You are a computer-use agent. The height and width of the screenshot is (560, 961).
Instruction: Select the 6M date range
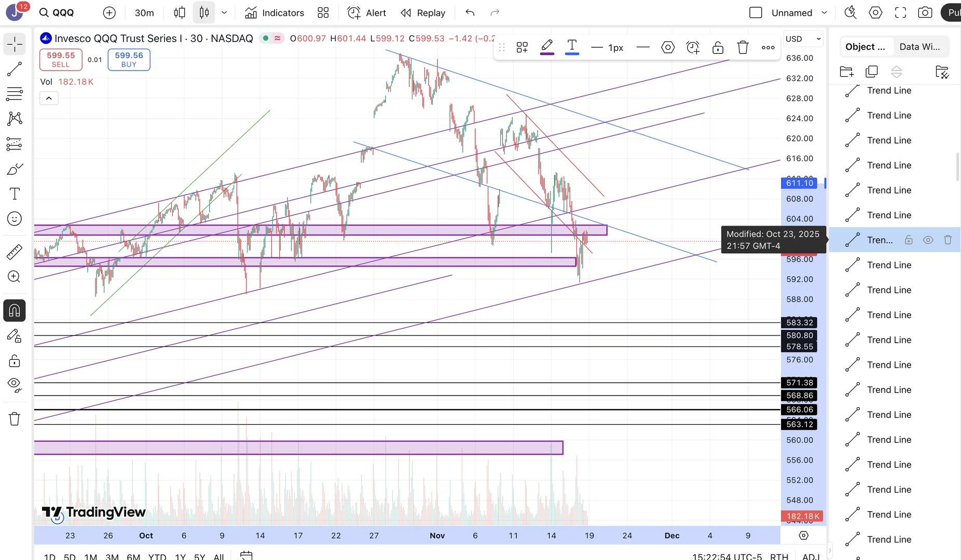(x=133, y=556)
